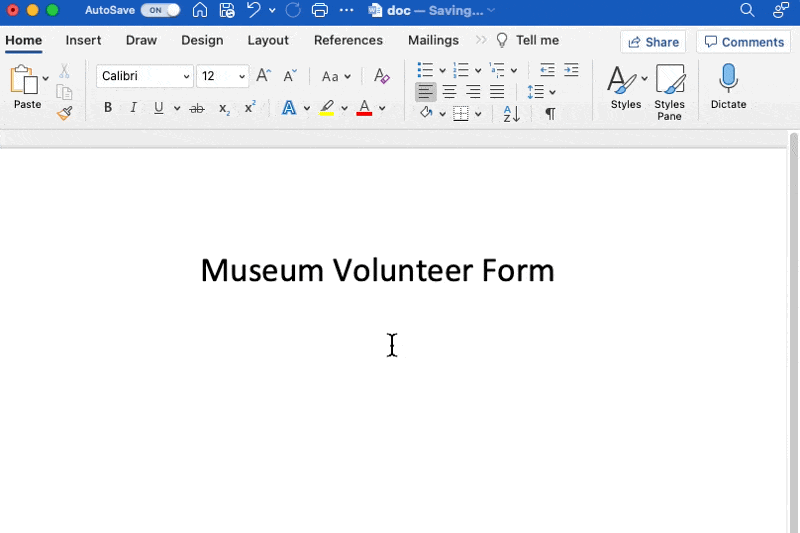Toggle paragraph marks visibility

pyautogui.click(x=550, y=114)
